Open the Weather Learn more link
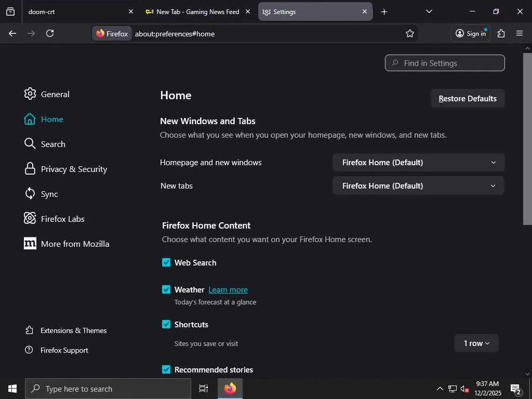This screenshot has width=532, height=399. point(228,290)
